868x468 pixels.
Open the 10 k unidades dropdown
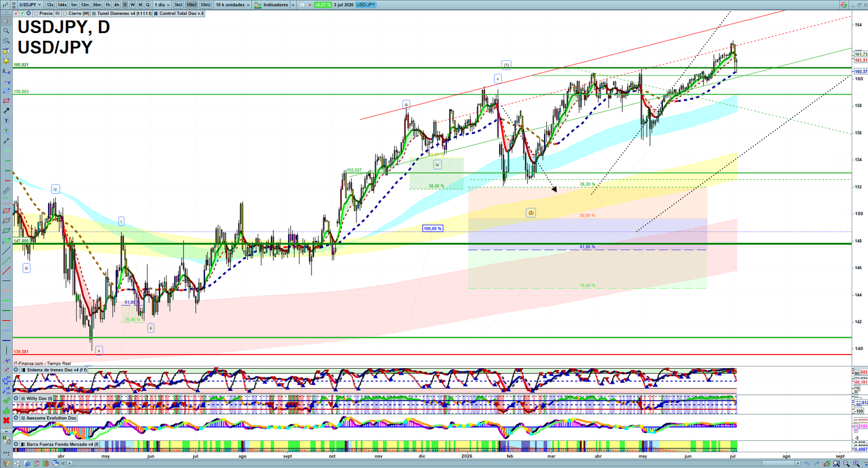pos(233,5)
